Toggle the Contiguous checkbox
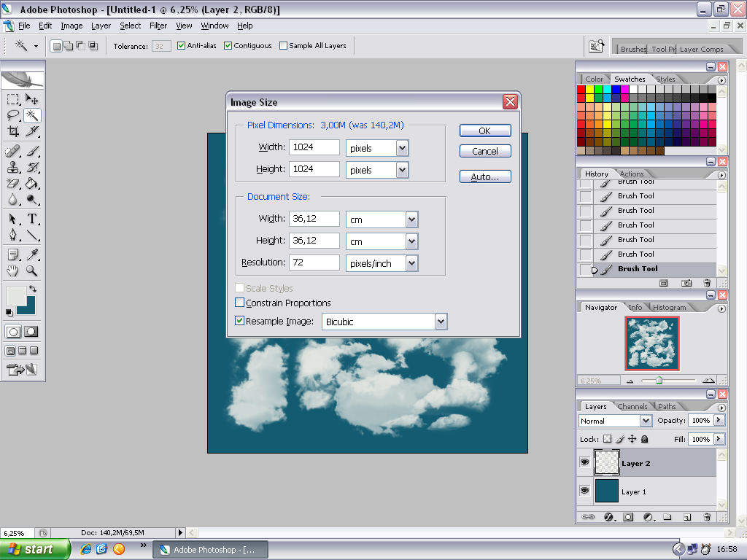747x560 pixels. point(228,46)
